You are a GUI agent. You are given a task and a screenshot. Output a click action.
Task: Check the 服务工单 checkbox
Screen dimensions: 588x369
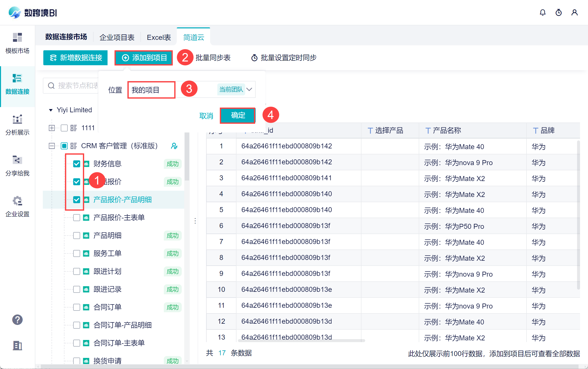tap(77, 253)
